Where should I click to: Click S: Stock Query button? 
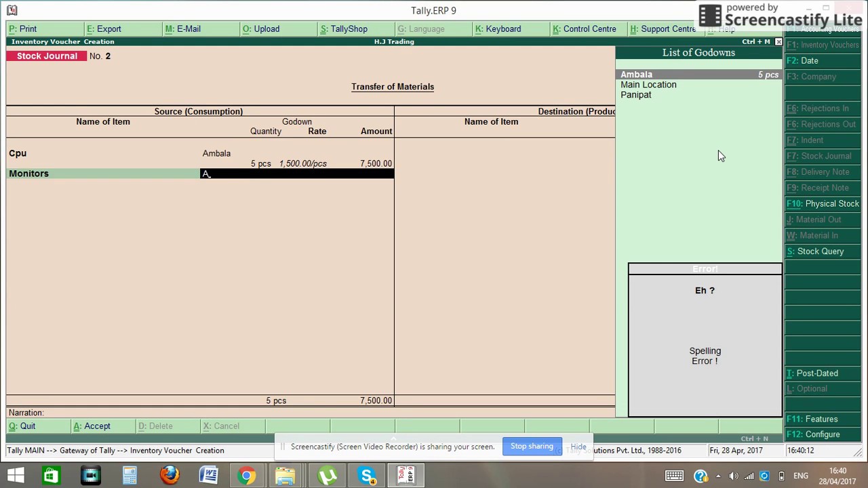tap(823, 251)
